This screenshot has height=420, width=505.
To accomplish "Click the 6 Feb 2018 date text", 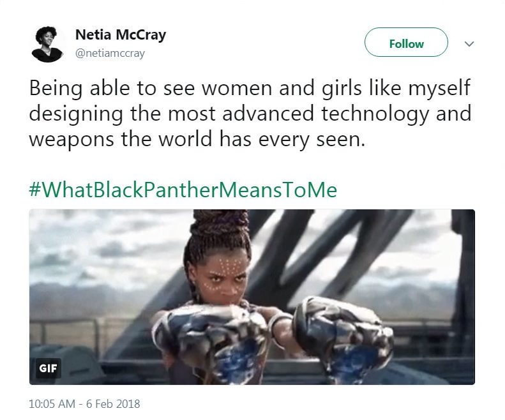I will click(113, 404).
